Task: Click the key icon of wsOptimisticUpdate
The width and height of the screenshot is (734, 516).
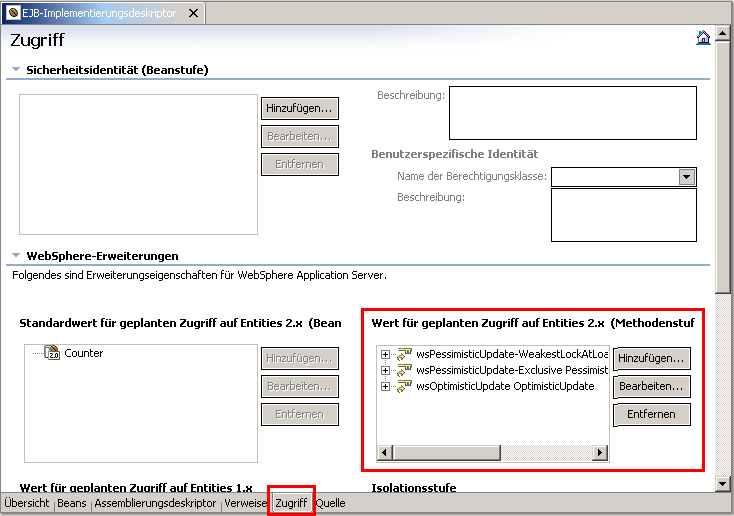Action: tap(404, 386)
